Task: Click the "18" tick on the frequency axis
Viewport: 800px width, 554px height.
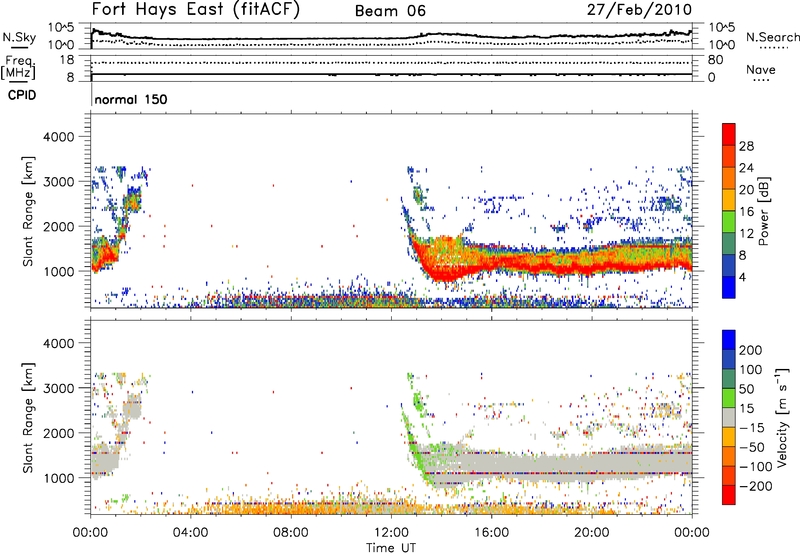Action: pos(67,60)
